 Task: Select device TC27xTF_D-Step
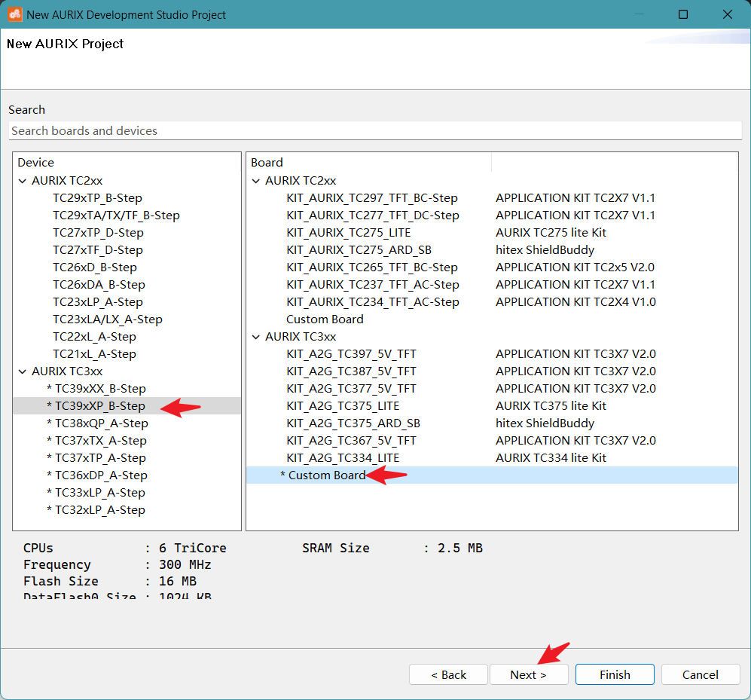(x=98, y=249)
